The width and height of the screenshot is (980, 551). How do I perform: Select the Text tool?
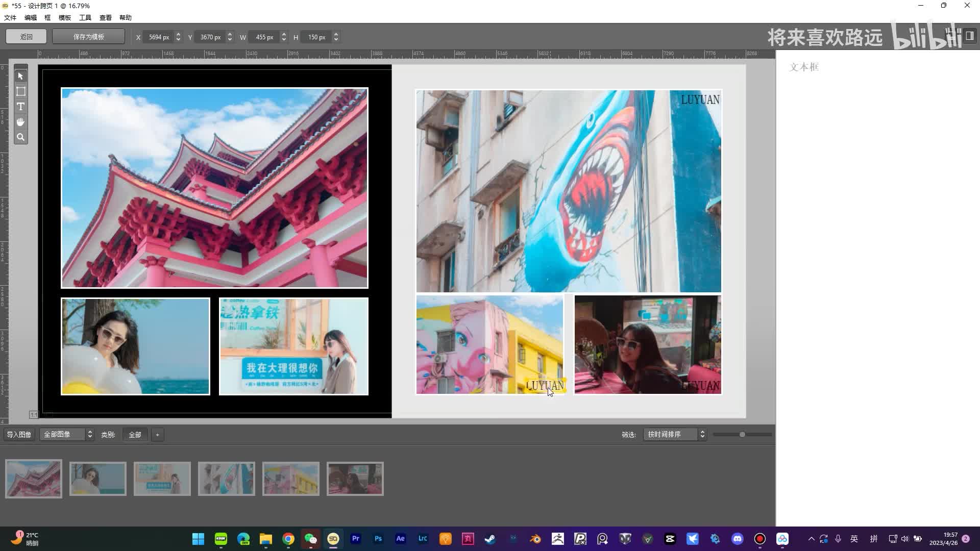pos(20,107)
